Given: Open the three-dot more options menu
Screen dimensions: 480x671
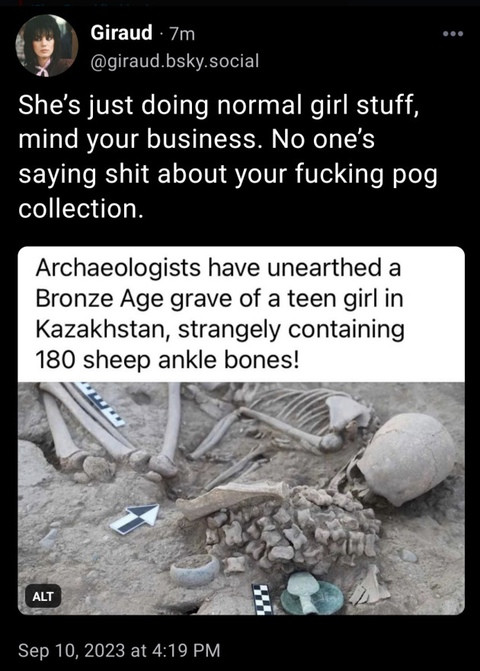Looking at the screenshot, I should pyautogui.click(x=453, y=34).
